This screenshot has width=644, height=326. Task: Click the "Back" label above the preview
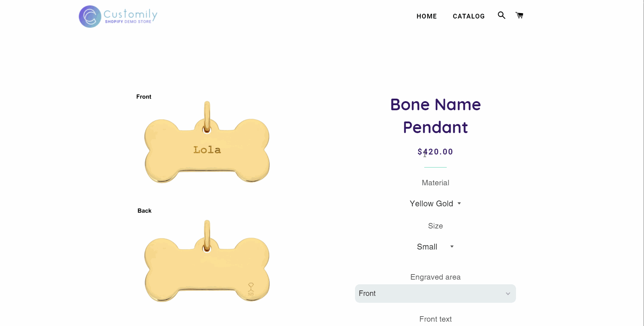[x=144, y=211]
